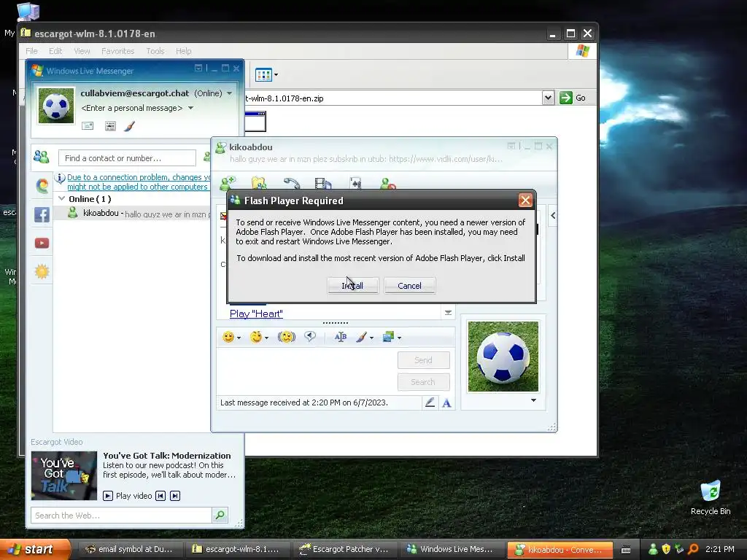Close the Flash Player Required dialog
This screenshot has width=747, height=560.
(525, 201)
